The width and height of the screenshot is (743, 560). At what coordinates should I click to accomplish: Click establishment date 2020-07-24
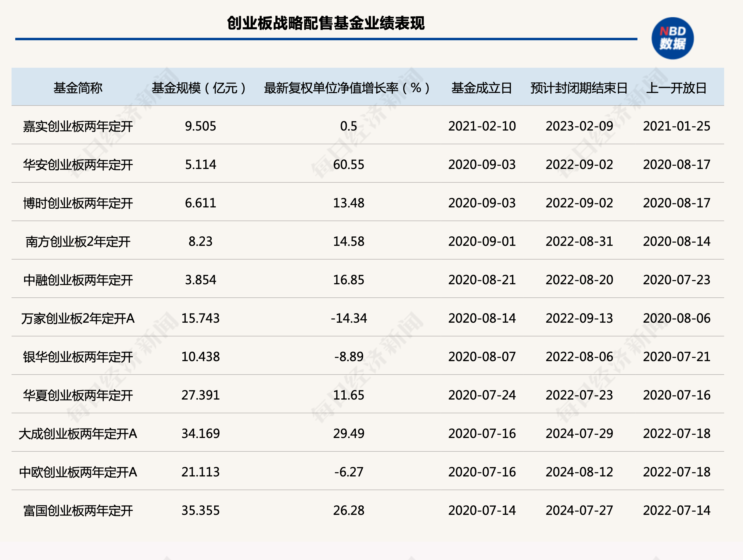[482, 395]
